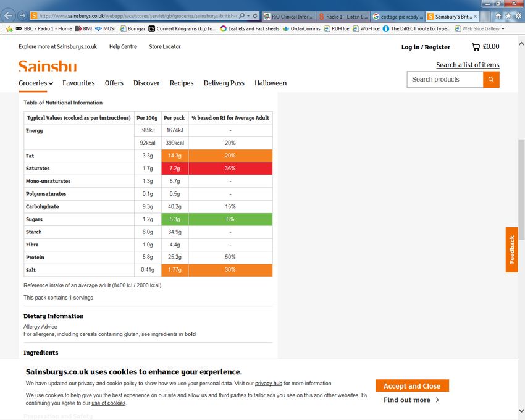Click the orange Fat 14.3g cell
The width and height of the screenshot is (525, 420).
click(175, 156)
